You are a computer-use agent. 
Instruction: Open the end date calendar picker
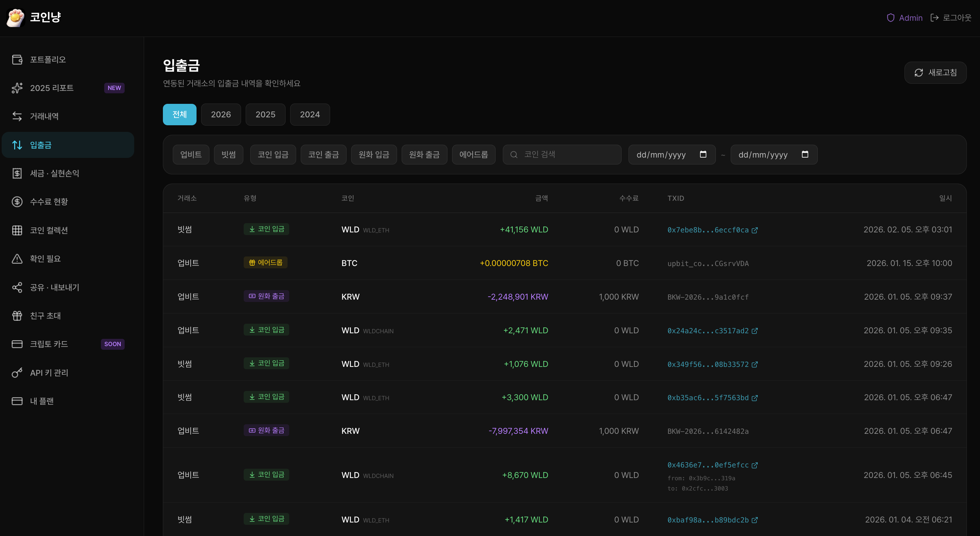[x=805, y=155]
